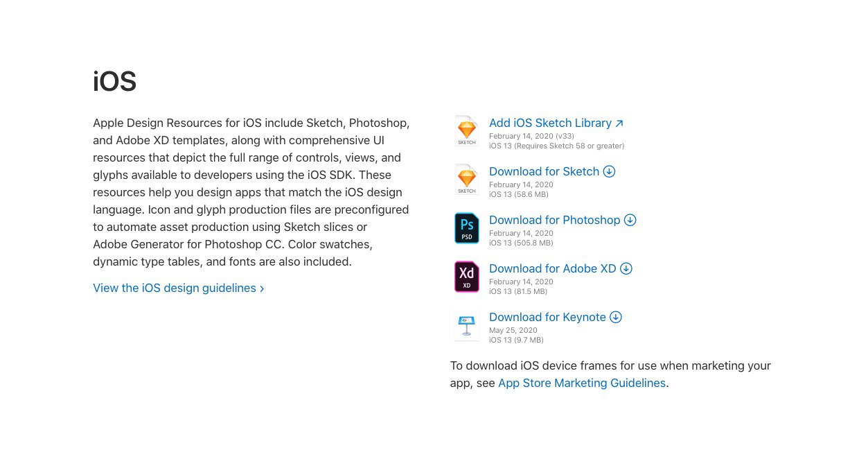The image size is (868, 457).
Task: Click the download circle icon after Download for Photoshop
Action: pyautogui.click(x=630, y=220)
